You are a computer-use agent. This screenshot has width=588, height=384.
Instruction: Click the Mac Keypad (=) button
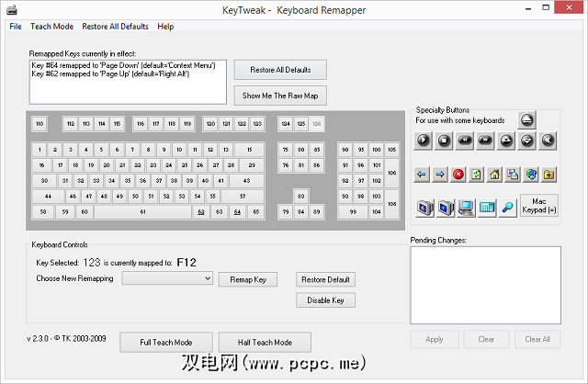click(539, 206)
